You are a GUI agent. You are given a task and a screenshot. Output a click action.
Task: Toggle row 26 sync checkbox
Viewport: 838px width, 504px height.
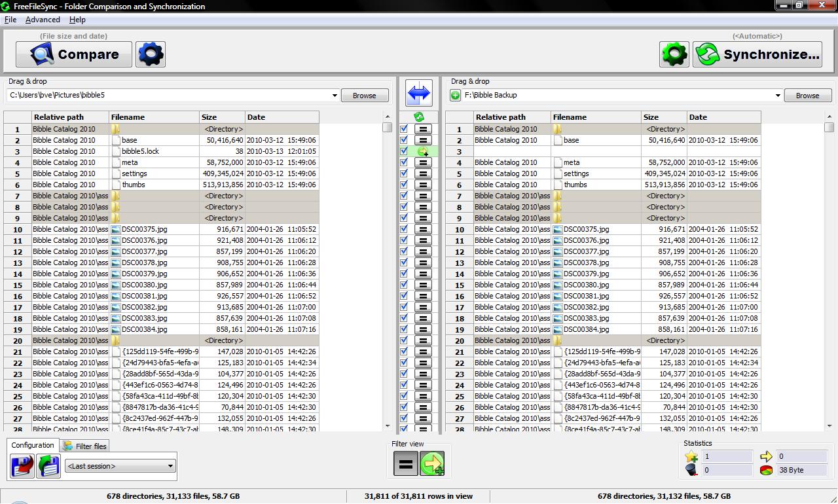tap(404, 407)
